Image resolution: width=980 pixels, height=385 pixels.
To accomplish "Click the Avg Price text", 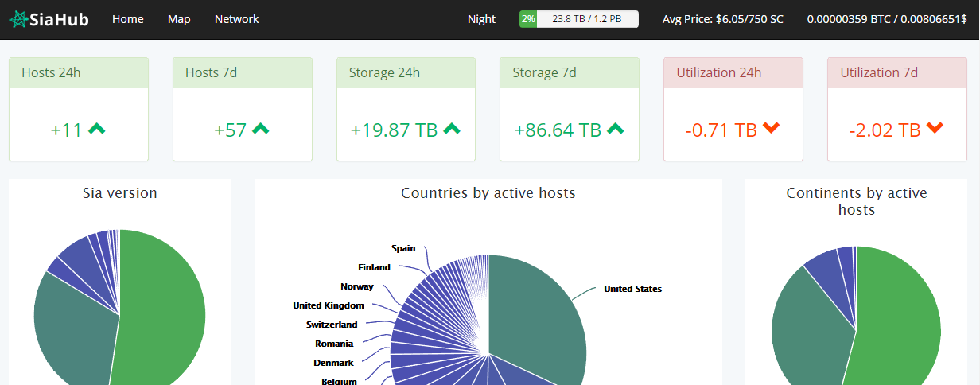I will click(x=722, y=19).
